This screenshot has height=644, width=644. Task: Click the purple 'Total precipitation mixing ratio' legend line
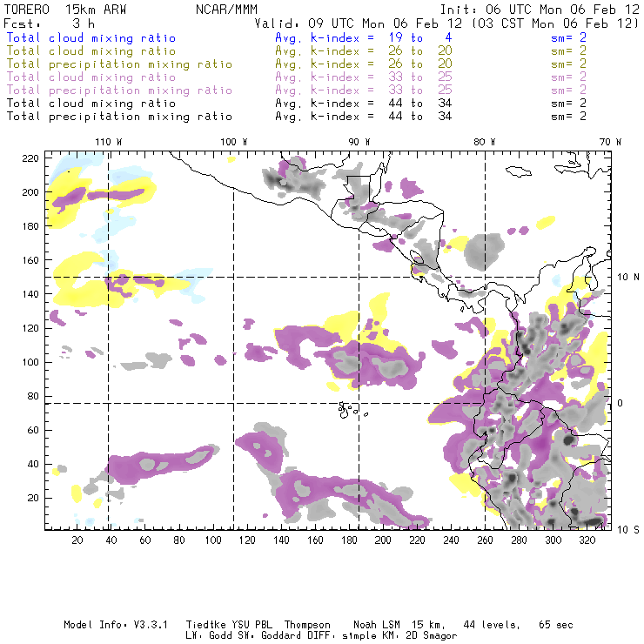(x=119, y=91)
